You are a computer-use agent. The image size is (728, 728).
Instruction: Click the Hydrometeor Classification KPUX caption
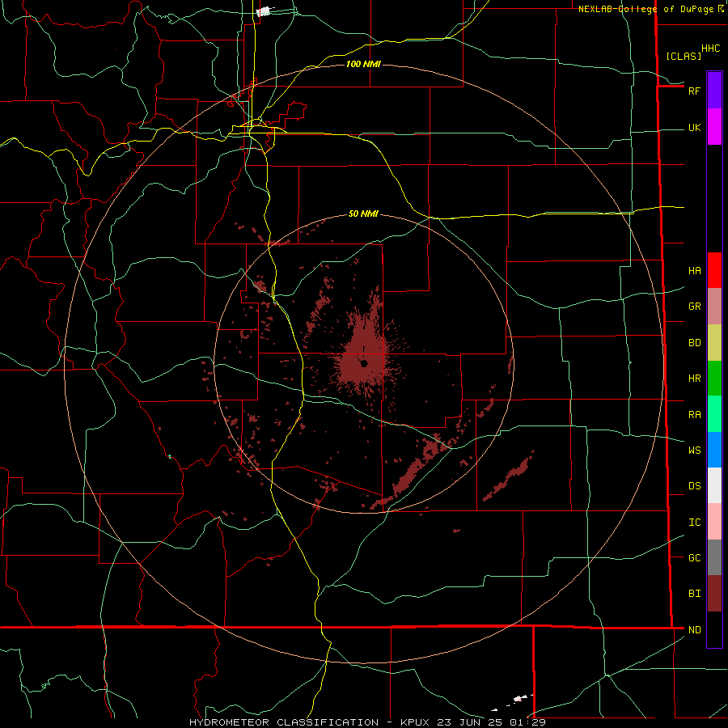[368, 722]
